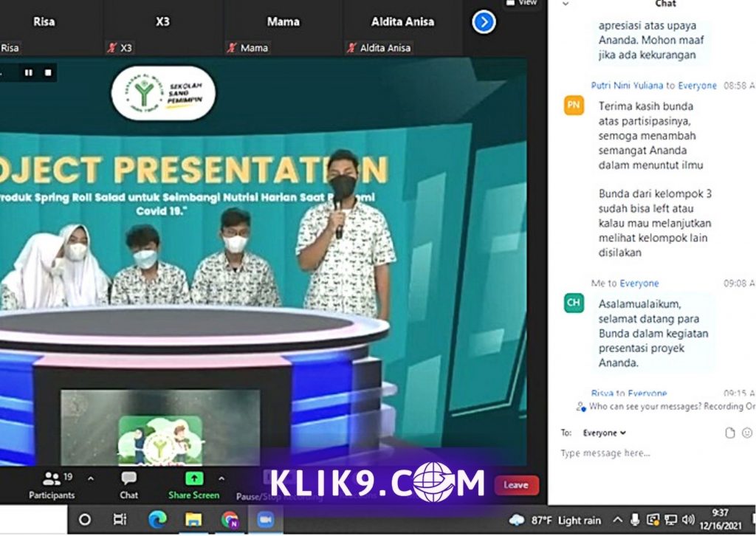Screen dimensions: 756x536
Task: Open Zoom from the Windows taskbar
Action: 265,520
